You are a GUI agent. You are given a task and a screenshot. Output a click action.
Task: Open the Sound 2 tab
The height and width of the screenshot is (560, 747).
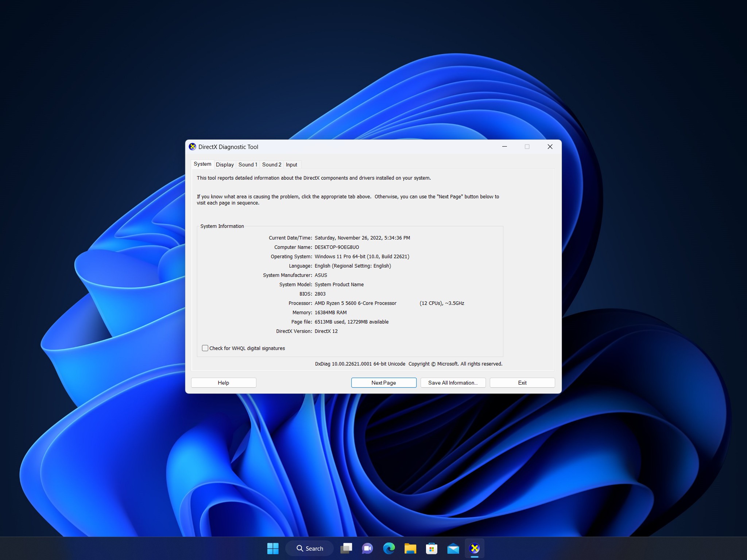[x=271, y=165]
